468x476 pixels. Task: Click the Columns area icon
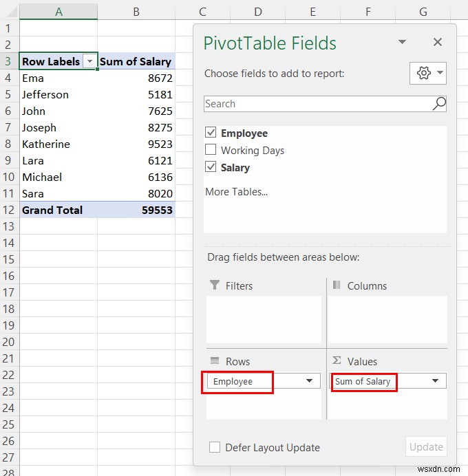(337, 285)
